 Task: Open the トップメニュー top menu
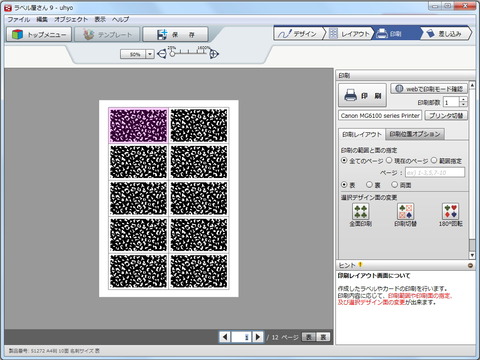[x=39, y=34]
